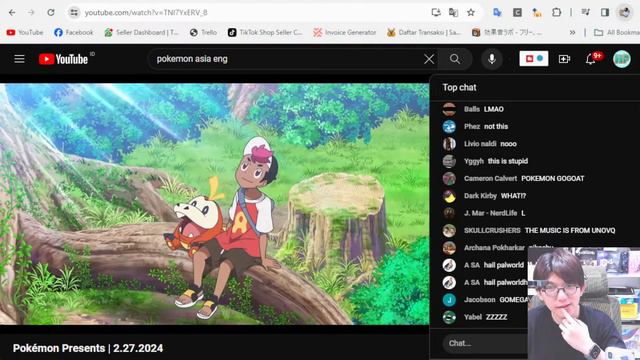Click Livio naldi's 'nooo' message

point(508,144)
